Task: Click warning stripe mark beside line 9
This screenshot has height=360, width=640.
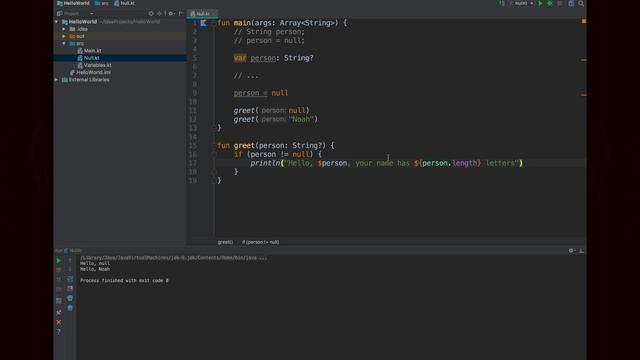Action: 584,95
